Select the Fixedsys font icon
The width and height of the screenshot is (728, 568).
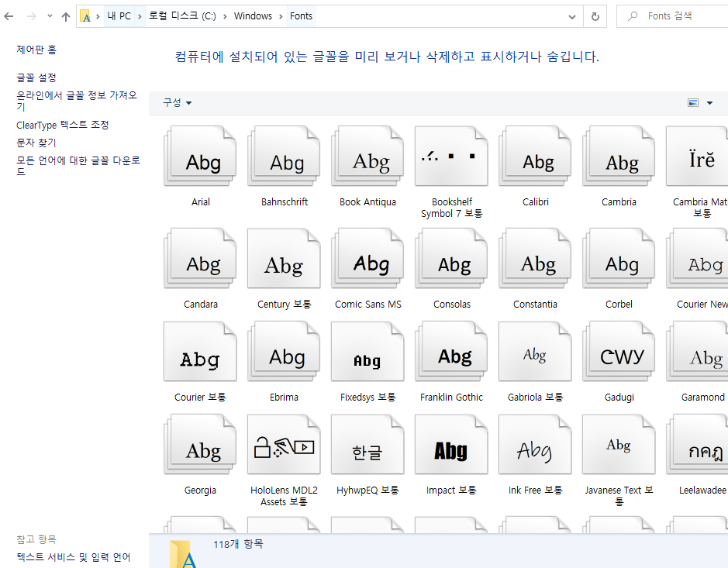click(367, 351)
